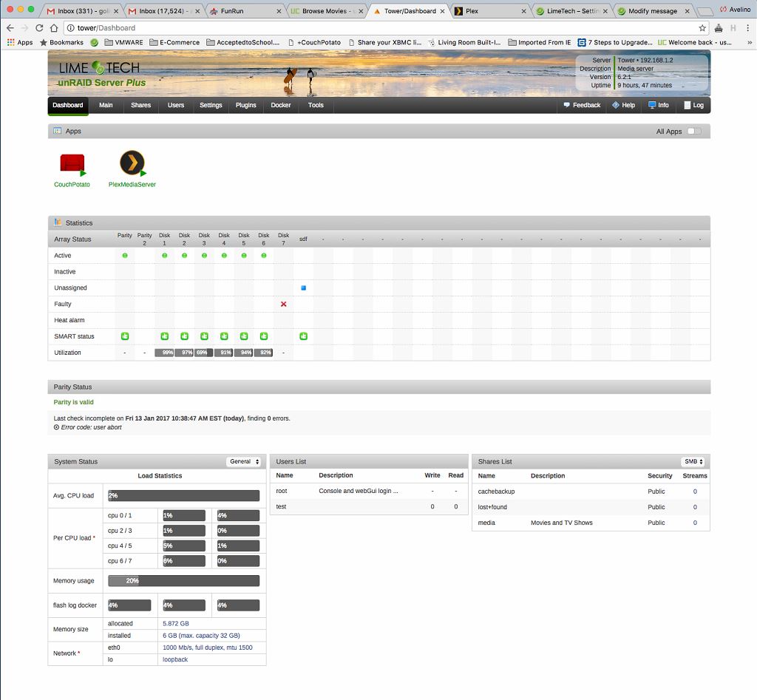Screen dimensions: 757x700
Task: Click the Apps panel header icon
Action: tap(58, 131)
